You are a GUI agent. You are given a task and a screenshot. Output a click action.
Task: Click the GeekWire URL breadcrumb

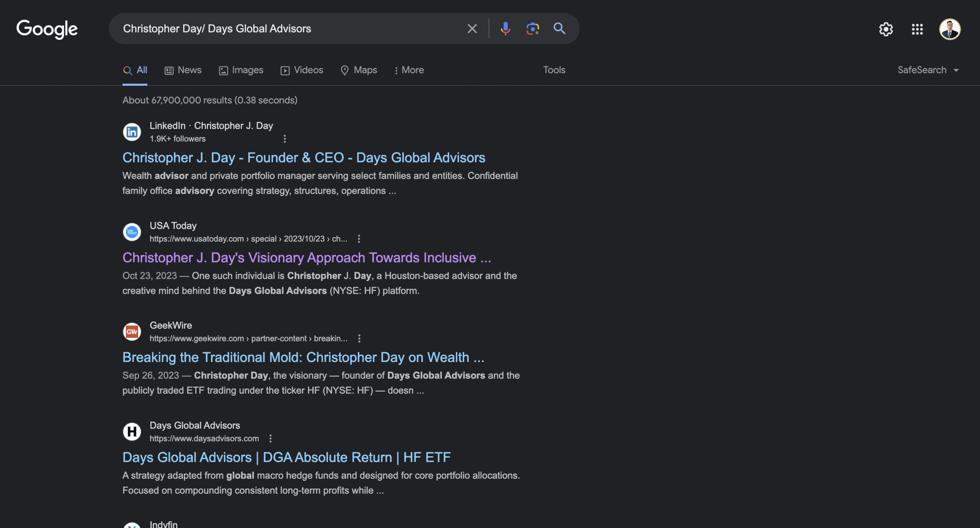(248, 338)
